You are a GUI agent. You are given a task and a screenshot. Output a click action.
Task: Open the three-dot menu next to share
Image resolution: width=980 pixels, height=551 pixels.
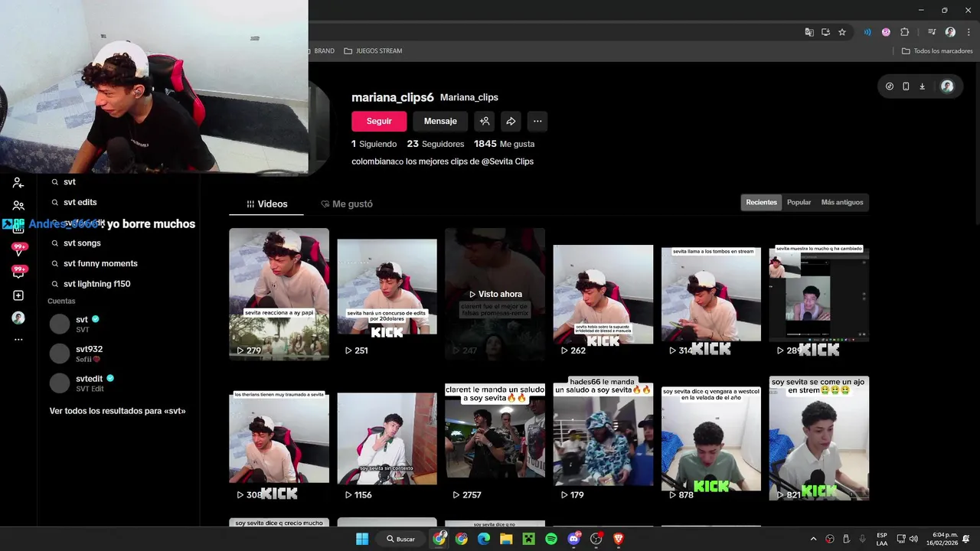(x=537, y=121)
